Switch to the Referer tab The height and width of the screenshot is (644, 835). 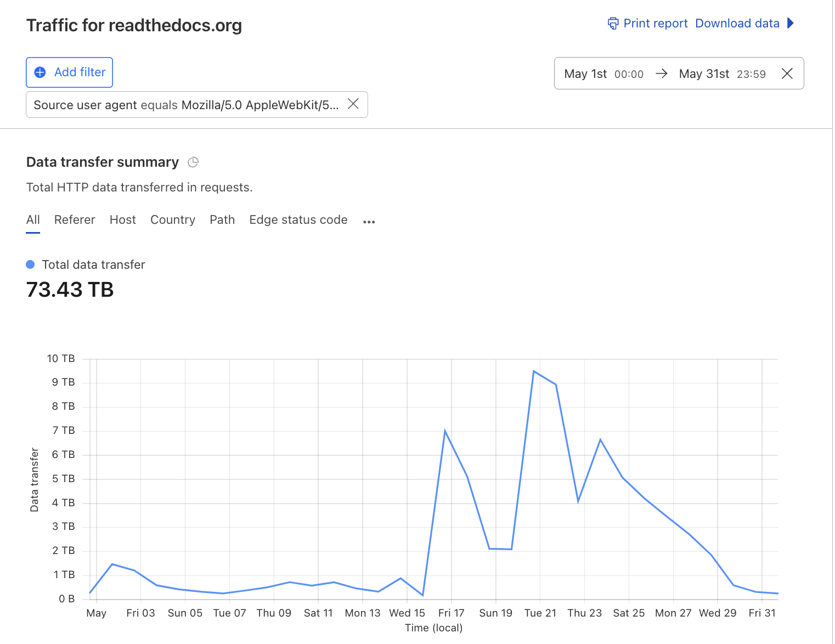tap(75, 220)
